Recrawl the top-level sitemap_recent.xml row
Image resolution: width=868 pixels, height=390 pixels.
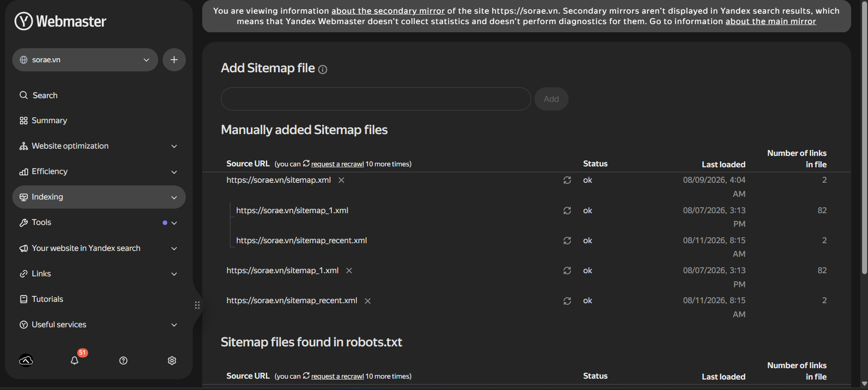coord(567,301)
